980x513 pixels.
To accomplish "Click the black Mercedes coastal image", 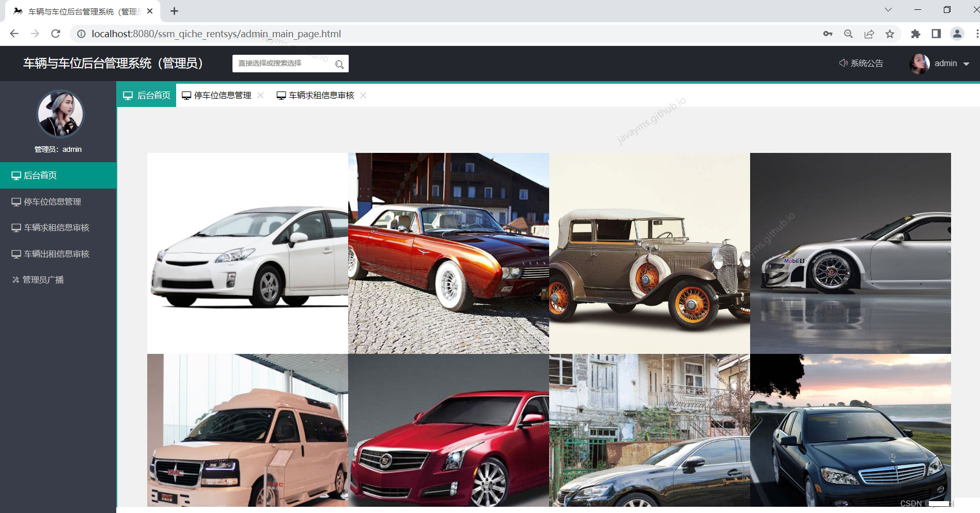I will click(x=850, y=430).
